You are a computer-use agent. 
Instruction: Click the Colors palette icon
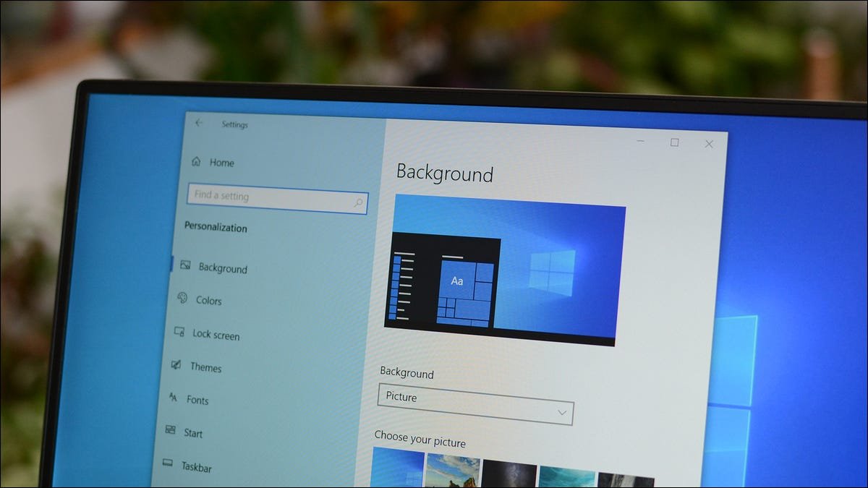pyautogui.click(x=182, y=298)
